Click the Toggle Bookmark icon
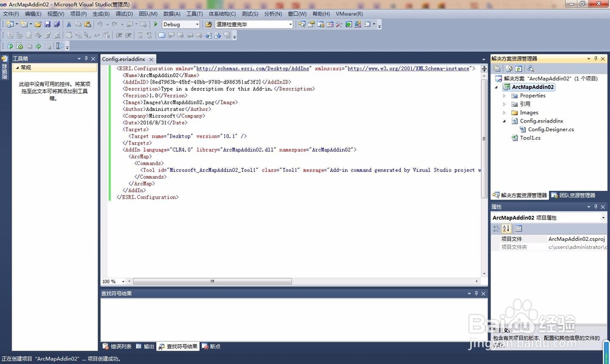The image size is (610, 364). [x=162, y=35]
